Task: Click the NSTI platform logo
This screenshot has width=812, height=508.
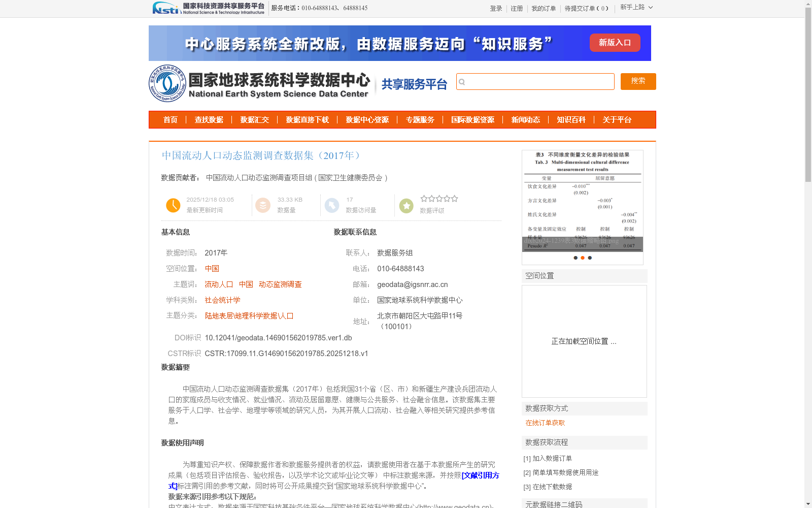Action: point(209,8)
